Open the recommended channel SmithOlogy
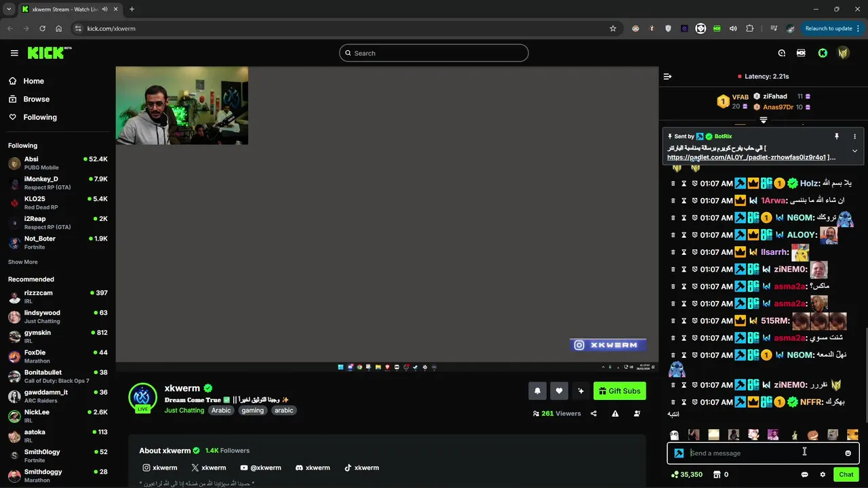 tap(58, 455)
